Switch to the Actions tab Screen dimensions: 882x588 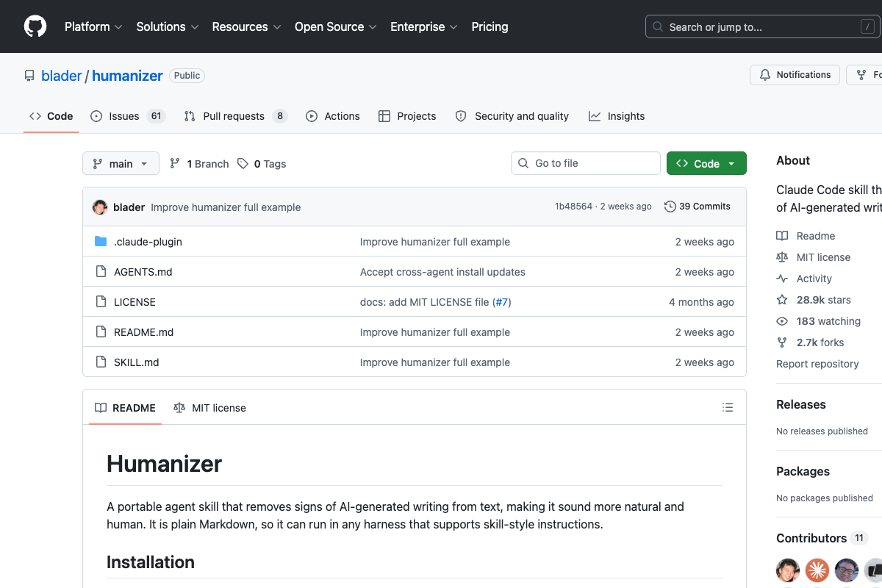(x=333, y=116)
